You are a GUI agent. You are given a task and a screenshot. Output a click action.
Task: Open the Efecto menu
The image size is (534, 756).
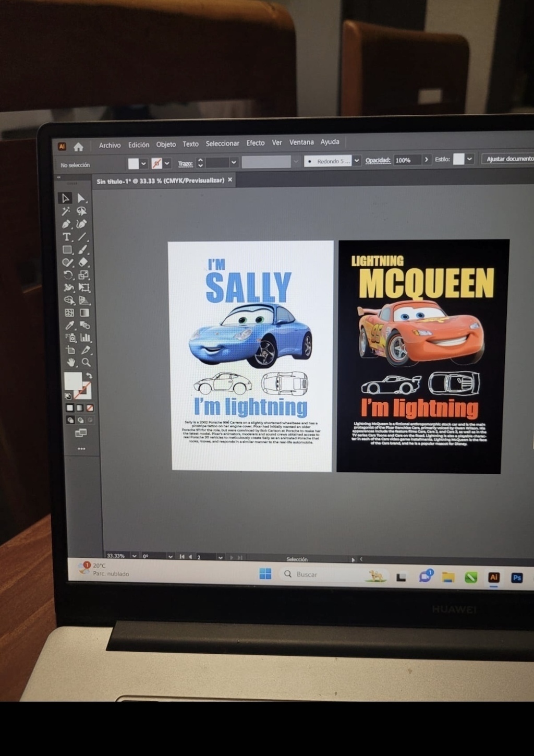(x=256, y=143)
